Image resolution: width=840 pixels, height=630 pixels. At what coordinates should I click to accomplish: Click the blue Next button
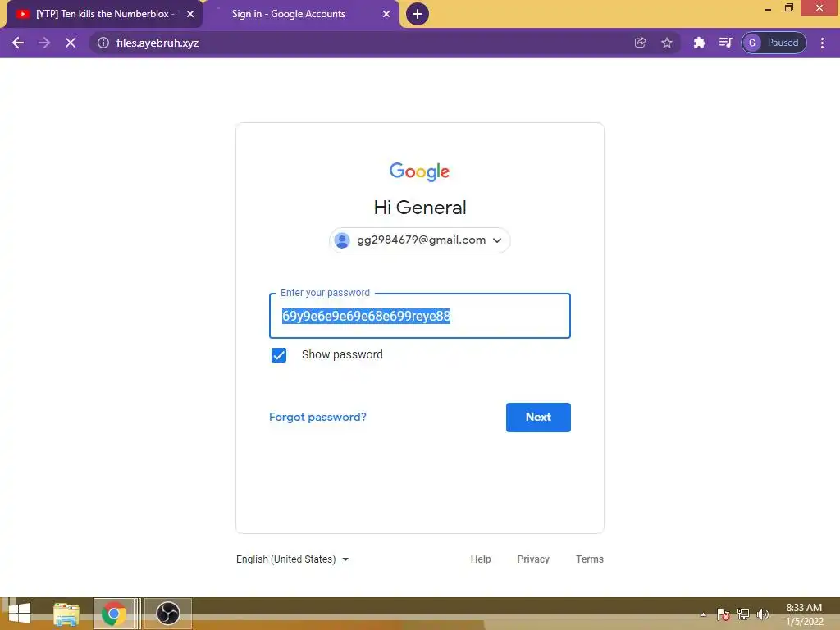(x=538, y=418)
